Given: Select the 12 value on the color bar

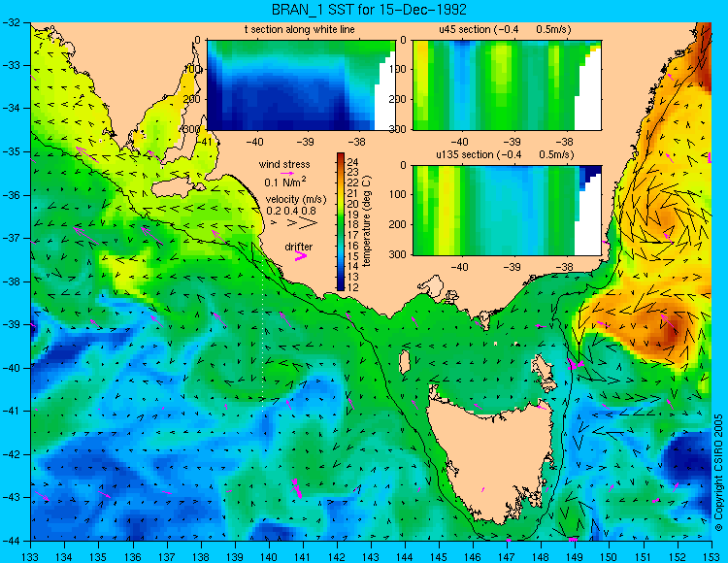Looking at the screenshot, I should pos(353,287).
